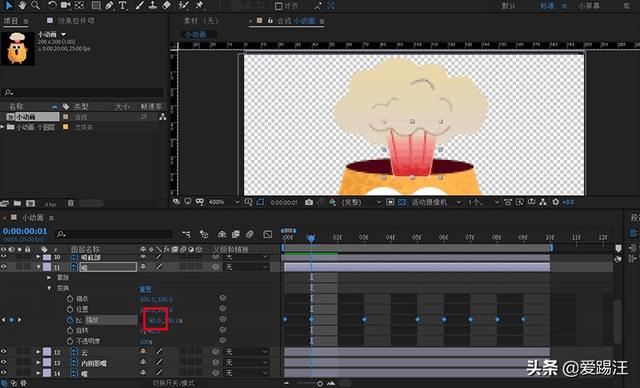Select the Pen tool

tap(109, 5)
